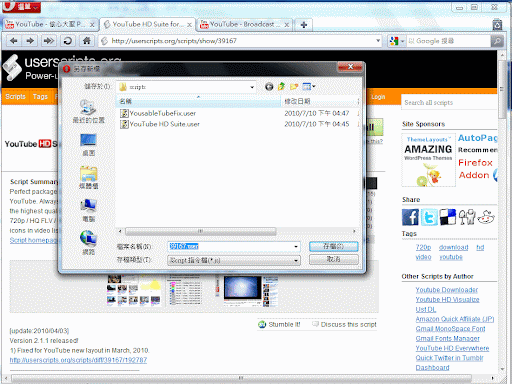Open Network location in dialog sidebar

tap(88, 242)
